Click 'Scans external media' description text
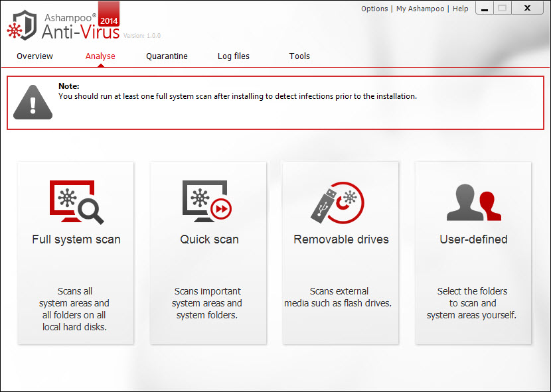Viewport: 551px width, 392px height. pyautogui.click(x=338, y=297)
